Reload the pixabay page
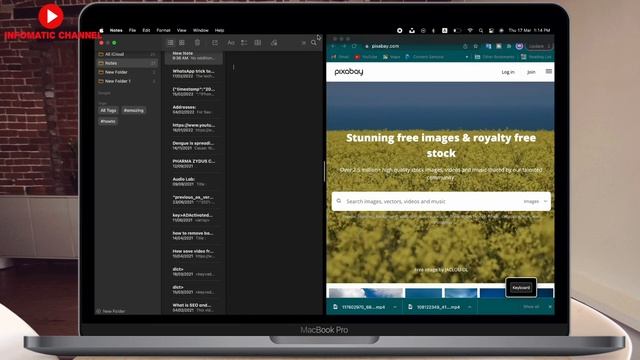Viewport: 640px width, 360px height. click(x=354, y=46)
